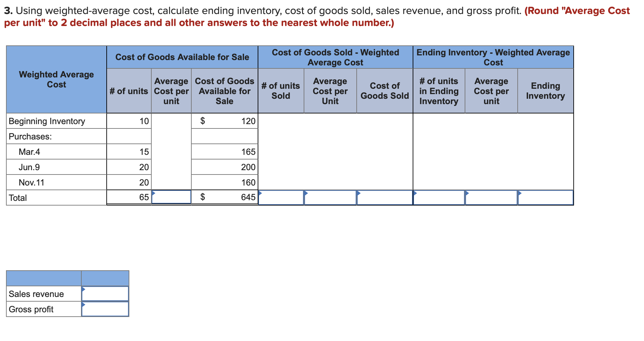Select the Mar.4 units cell showing 15

click(x=129, y=151)
